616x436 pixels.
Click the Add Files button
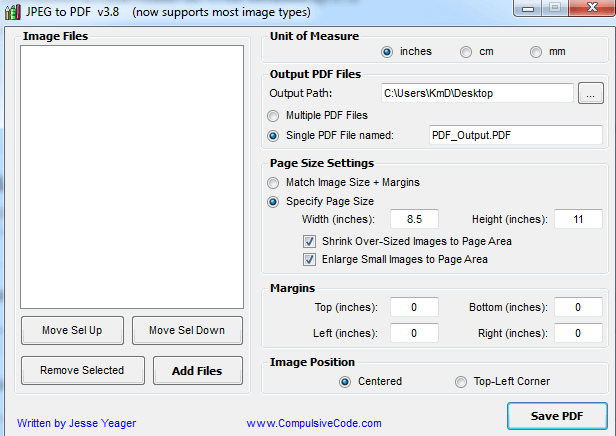tap(198, 370)
